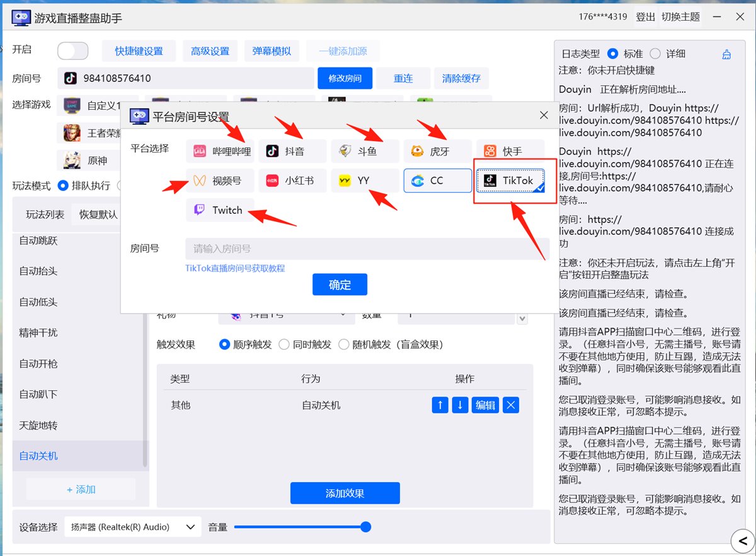Select the 哔哩哔哩 platform option

click(x=220, y=151)
